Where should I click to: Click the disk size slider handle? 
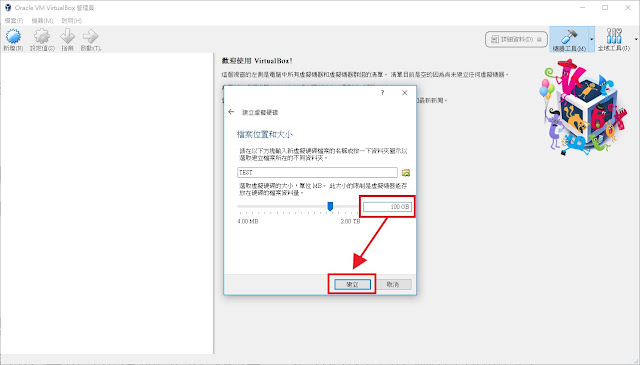[x=330, y=206]
